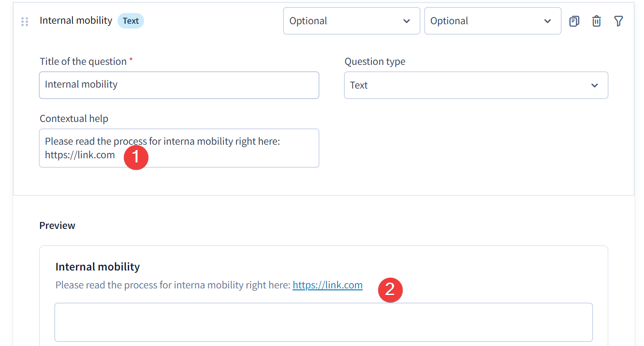Click into the Contextual help text area
644x346 pixels.
point(179,148)
